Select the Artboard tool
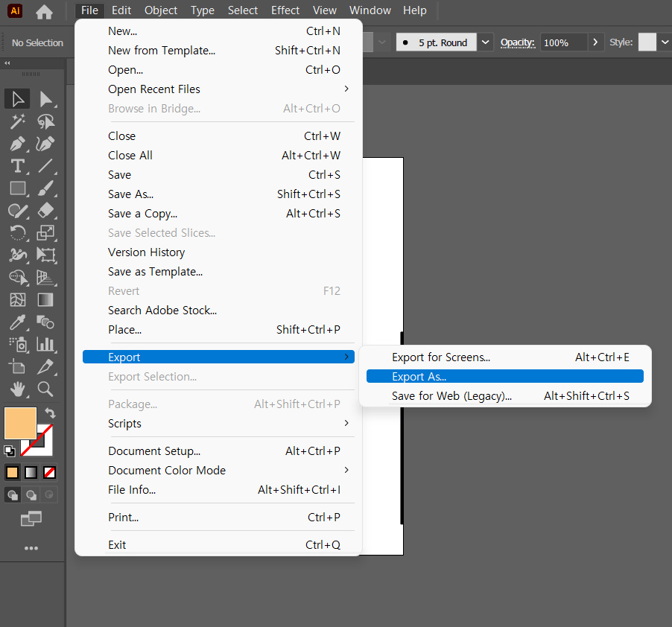The width and height of the screenshot is (672, 627). coord(18,367)
